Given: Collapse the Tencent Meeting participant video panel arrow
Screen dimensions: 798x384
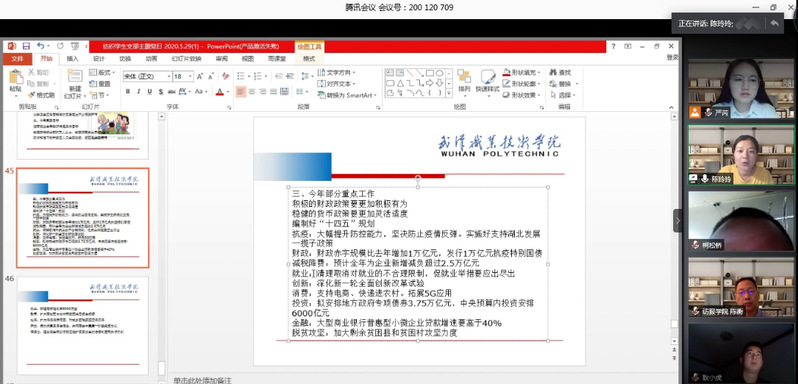Looking at the screenshot, I should coord(678,221).
